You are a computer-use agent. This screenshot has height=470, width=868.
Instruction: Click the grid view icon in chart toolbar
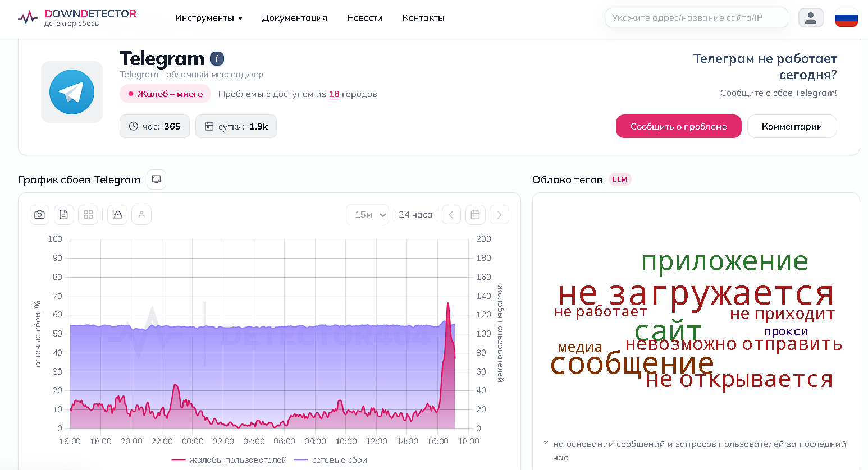[88, 215]
